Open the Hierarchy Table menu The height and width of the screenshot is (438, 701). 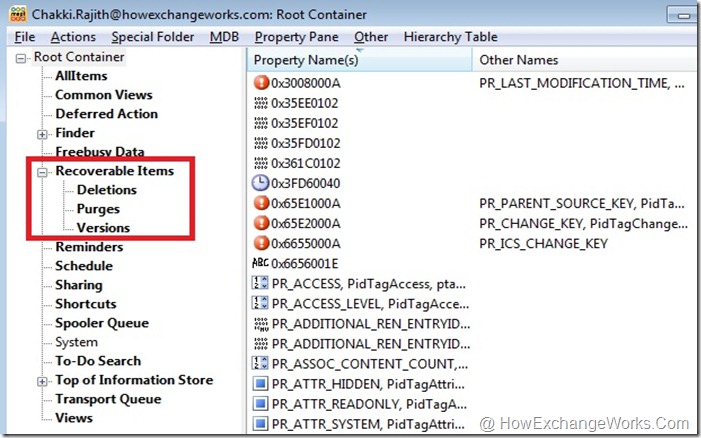tap(449, 37)
